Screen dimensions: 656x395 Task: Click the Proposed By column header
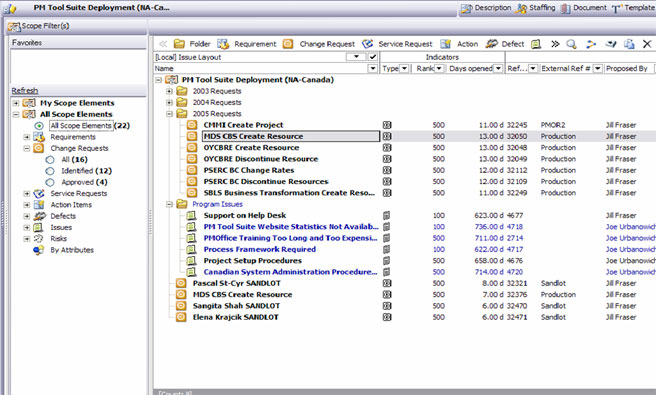pos(627,68)
